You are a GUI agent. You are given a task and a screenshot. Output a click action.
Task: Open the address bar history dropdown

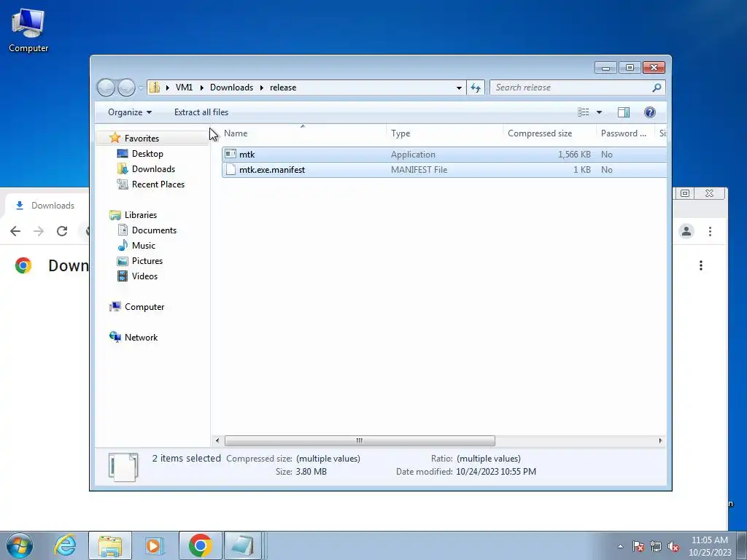[459, 87]
